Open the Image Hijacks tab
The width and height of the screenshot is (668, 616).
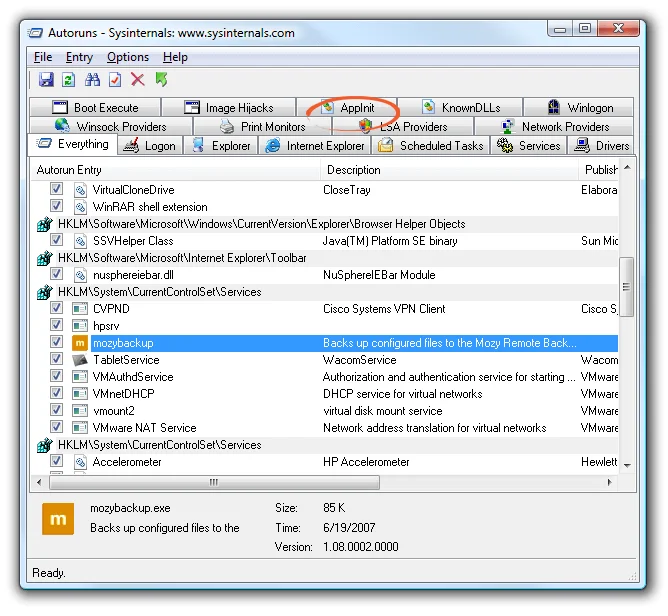(229, 107)
